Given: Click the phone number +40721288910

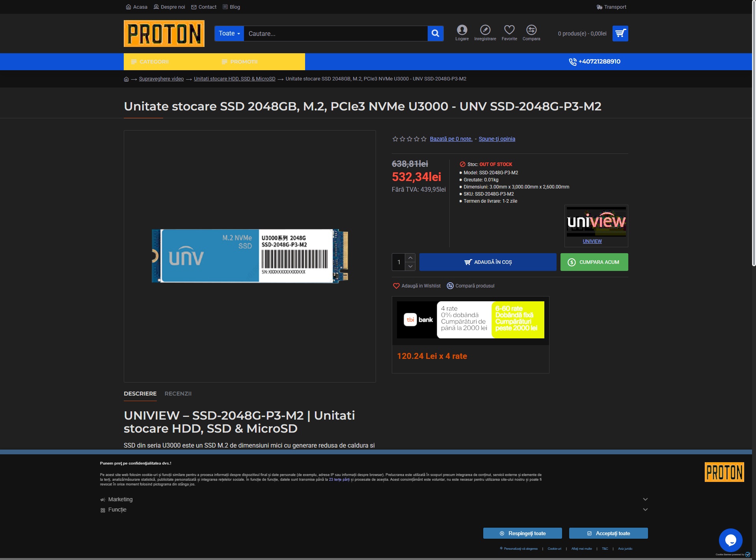Looking at the screenshot, I should pyautogui.click(x=595, y=62).
